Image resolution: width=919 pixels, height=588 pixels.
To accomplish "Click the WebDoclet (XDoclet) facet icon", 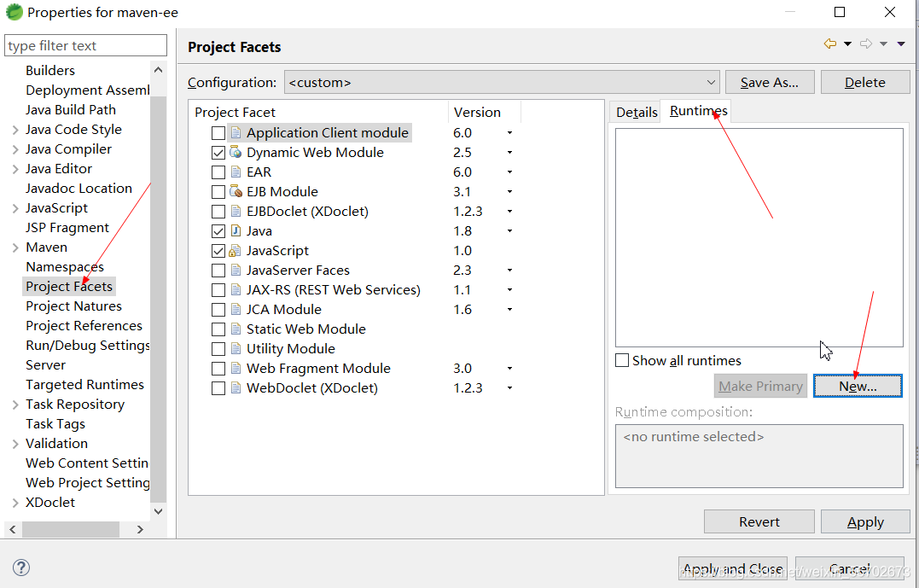I will (x=236, y=388).
